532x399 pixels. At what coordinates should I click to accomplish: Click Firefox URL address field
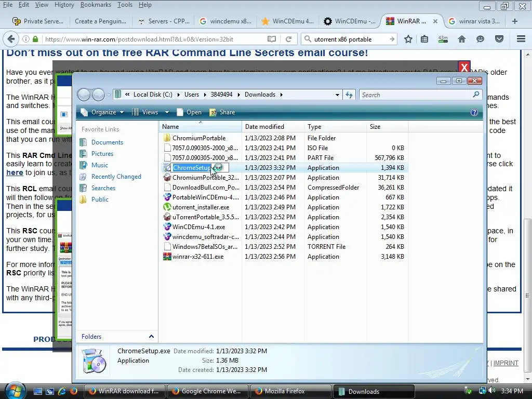pyautogui.click(x=154, y=39)
